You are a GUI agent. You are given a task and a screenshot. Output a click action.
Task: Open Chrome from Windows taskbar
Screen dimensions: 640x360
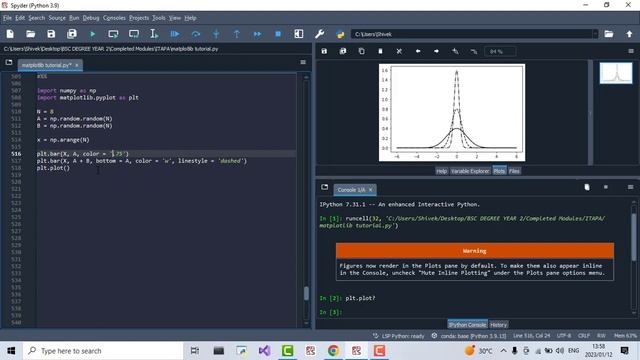333,351
